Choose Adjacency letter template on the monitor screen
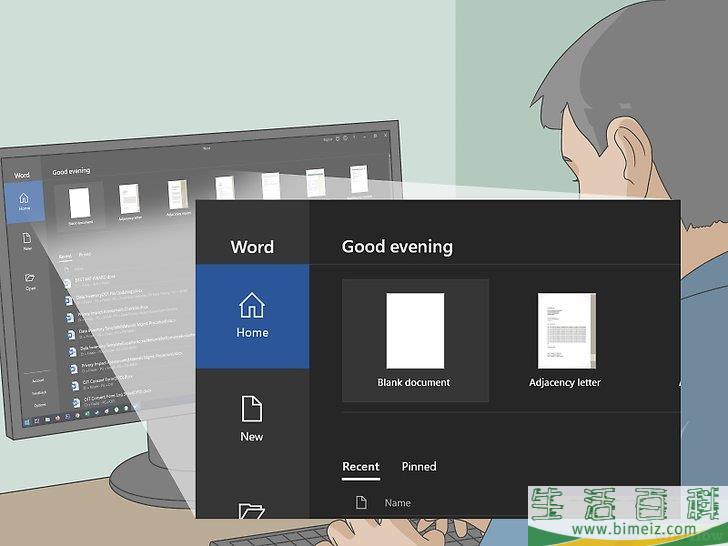The image size is (728, 546). 130,202
